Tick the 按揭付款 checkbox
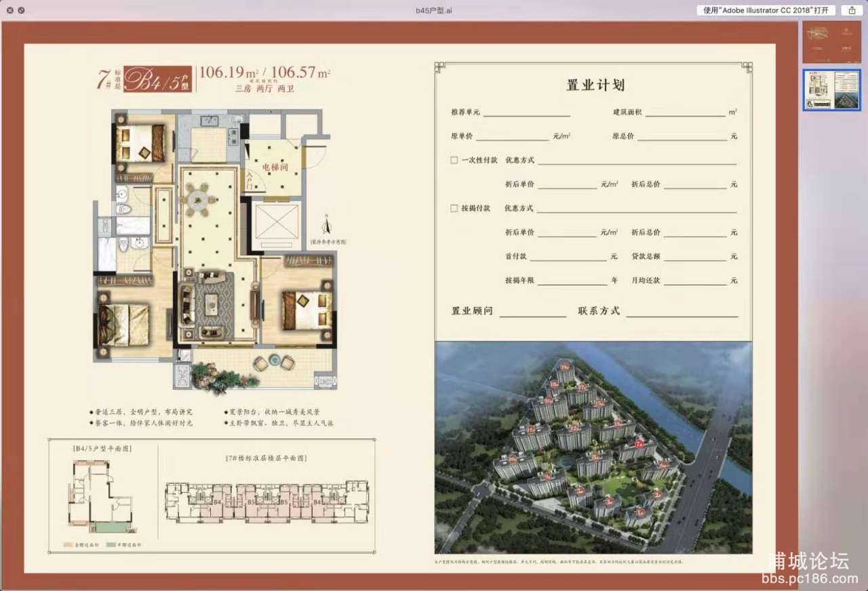Screen dimensions: 868x591 (454, 208)
